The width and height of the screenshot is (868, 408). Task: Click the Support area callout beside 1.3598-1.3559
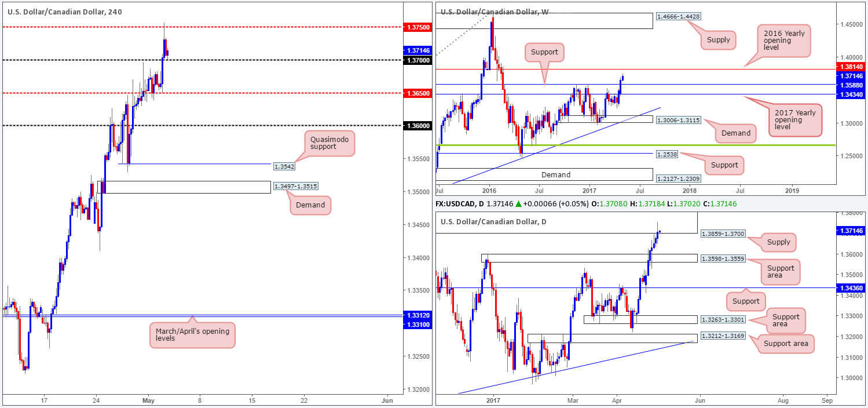[x=782, y=272]
